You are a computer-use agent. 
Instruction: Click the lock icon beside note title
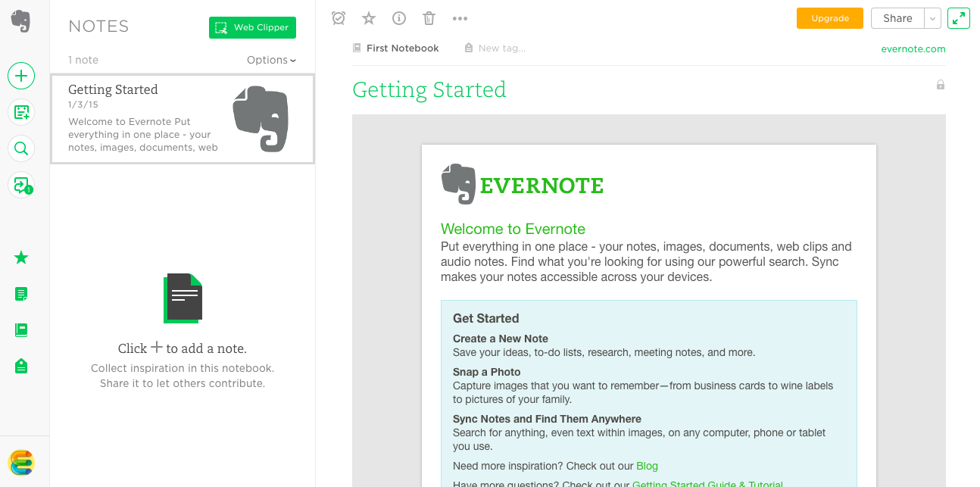click(941, 85)
